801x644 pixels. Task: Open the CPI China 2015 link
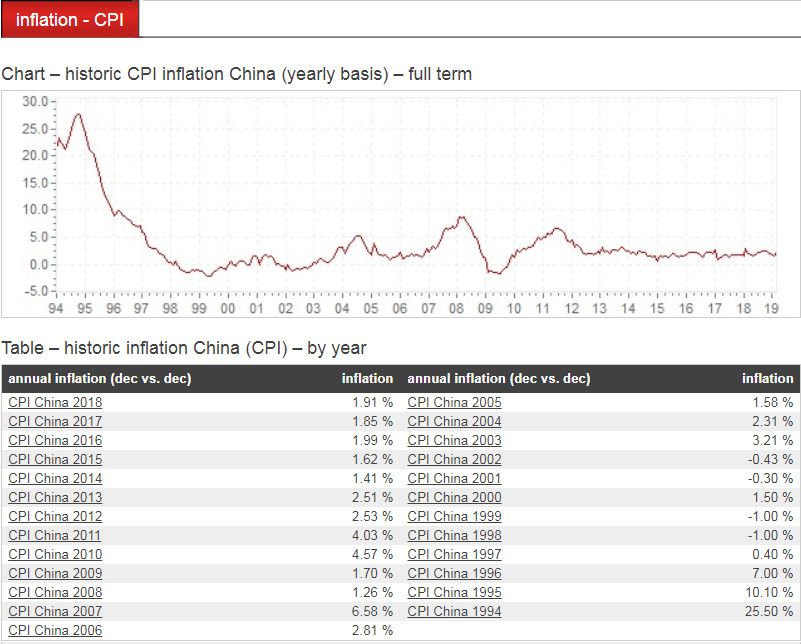(x=55, y=459)
